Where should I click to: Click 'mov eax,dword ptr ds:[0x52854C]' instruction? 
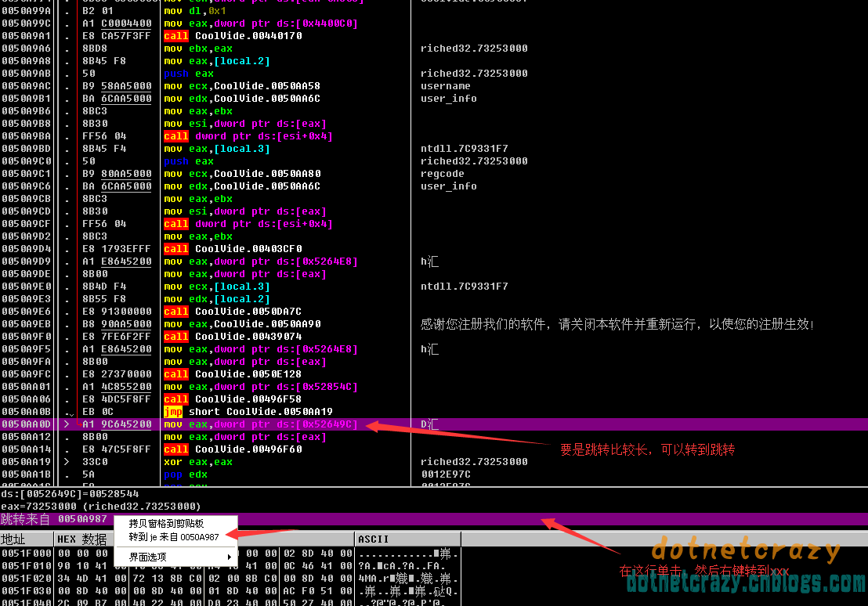[x=261, y=387]
